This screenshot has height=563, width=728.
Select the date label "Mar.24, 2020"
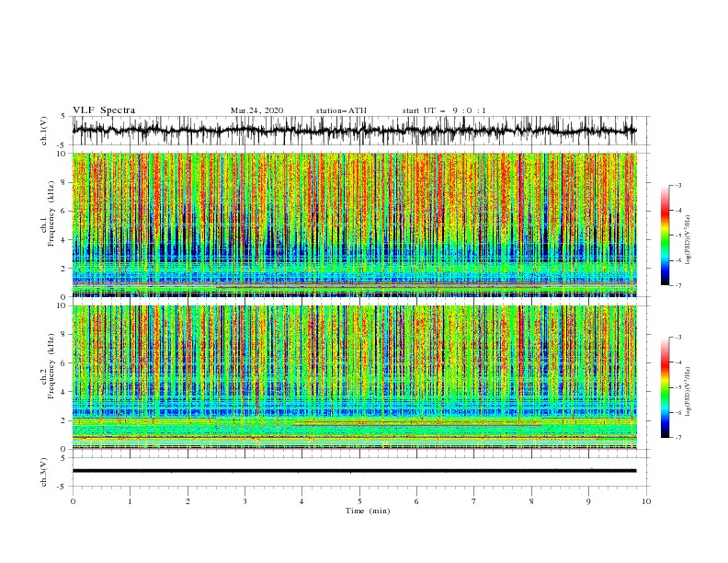coord(256,110)
